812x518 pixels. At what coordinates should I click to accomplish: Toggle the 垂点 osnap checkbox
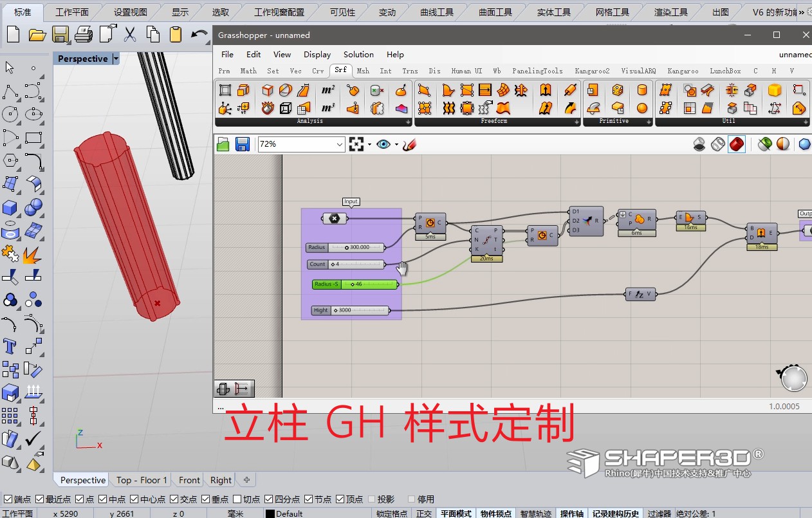[206, 499]
